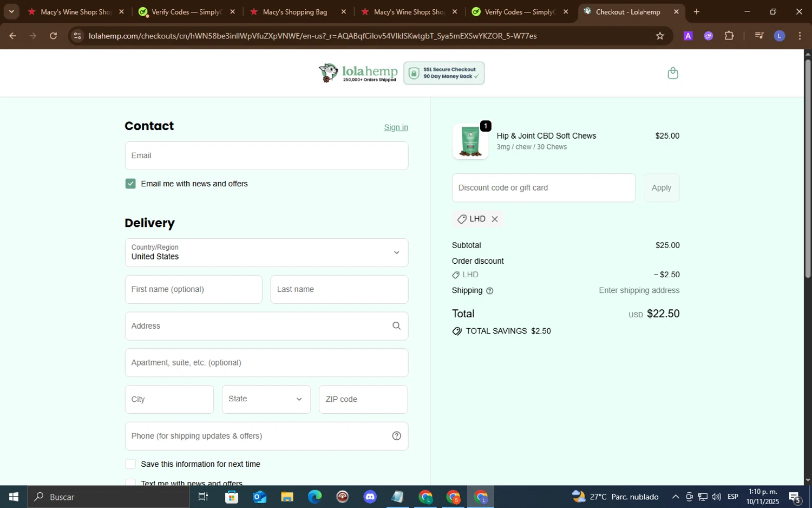
Task: Click the TOTAL SAVINGS tag icon
Action: pyautogui.click(x=457, y=331)
